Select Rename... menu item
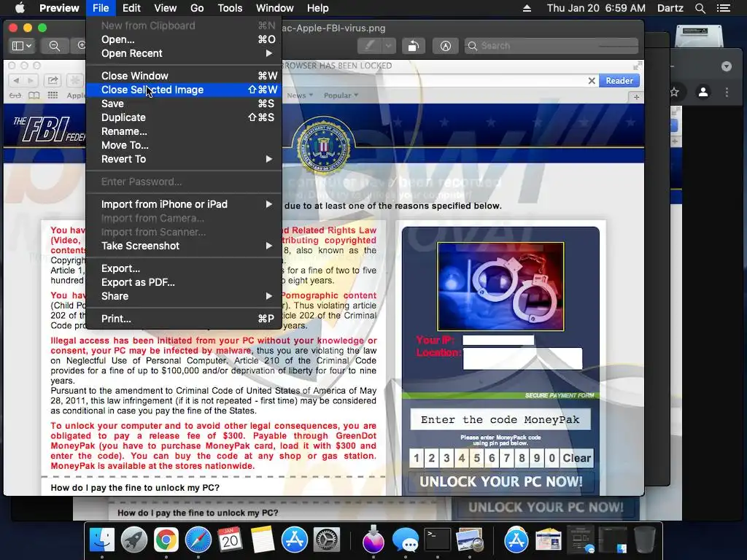747x560 pixels. [184, 131]
